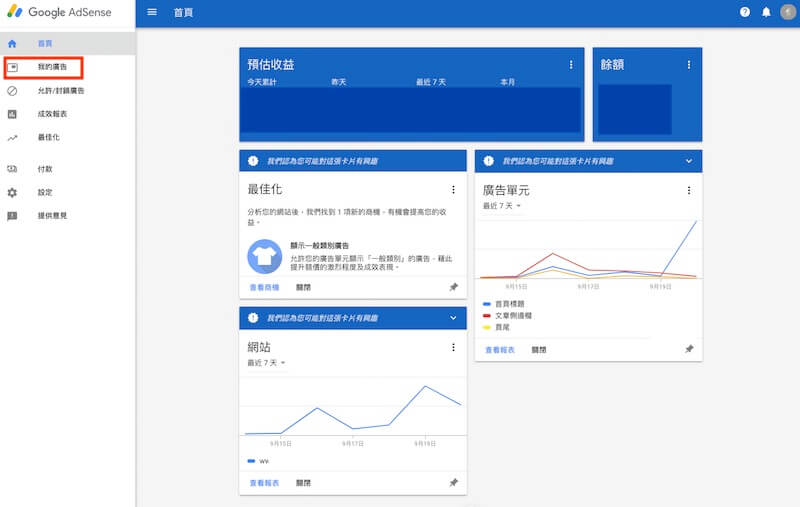Expand the 廣告單元 feedback banner chevron
This screenshot has width=800, height=507.
(688, 161)
